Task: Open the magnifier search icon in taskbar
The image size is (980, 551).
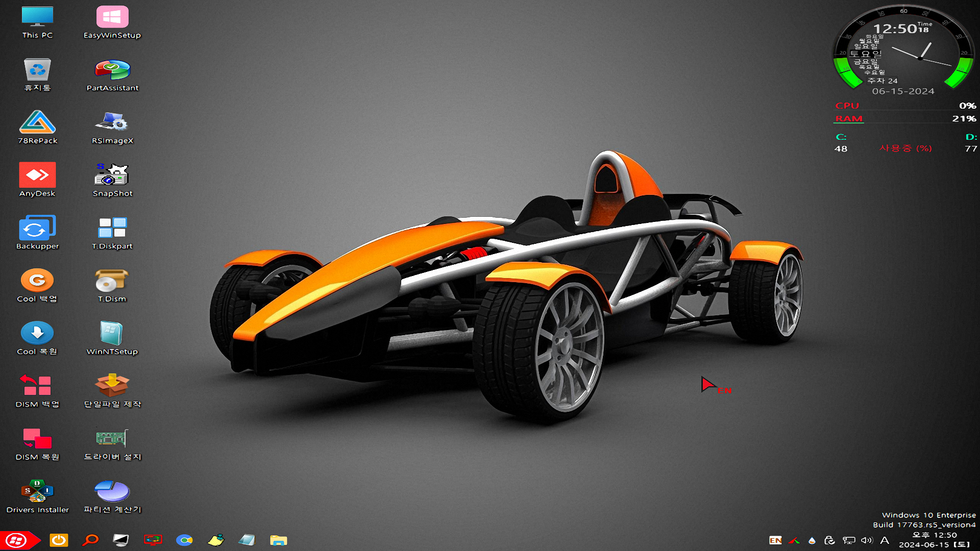Action: click(x=91, y=540)
